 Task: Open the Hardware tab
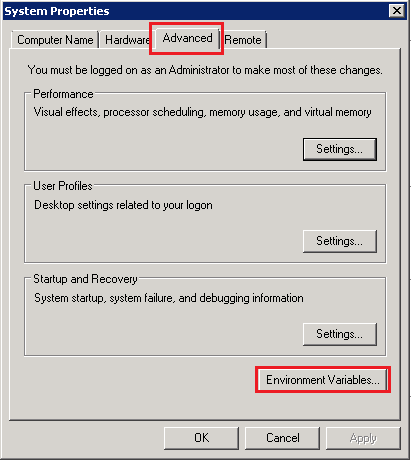tap(127, 40)
